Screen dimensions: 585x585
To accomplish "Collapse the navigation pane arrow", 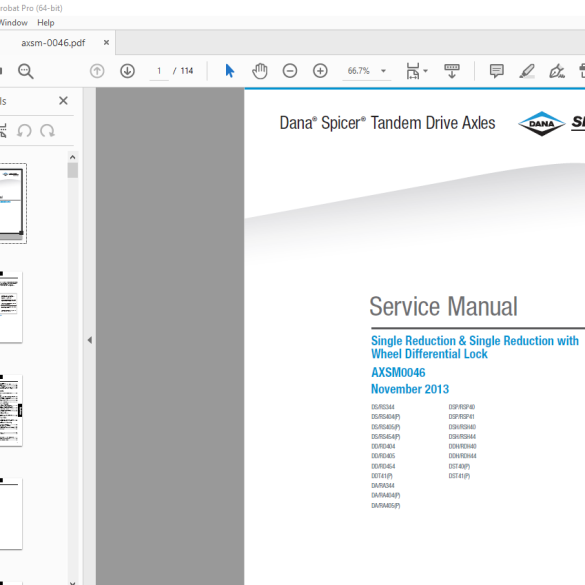I will pos(90,340).
